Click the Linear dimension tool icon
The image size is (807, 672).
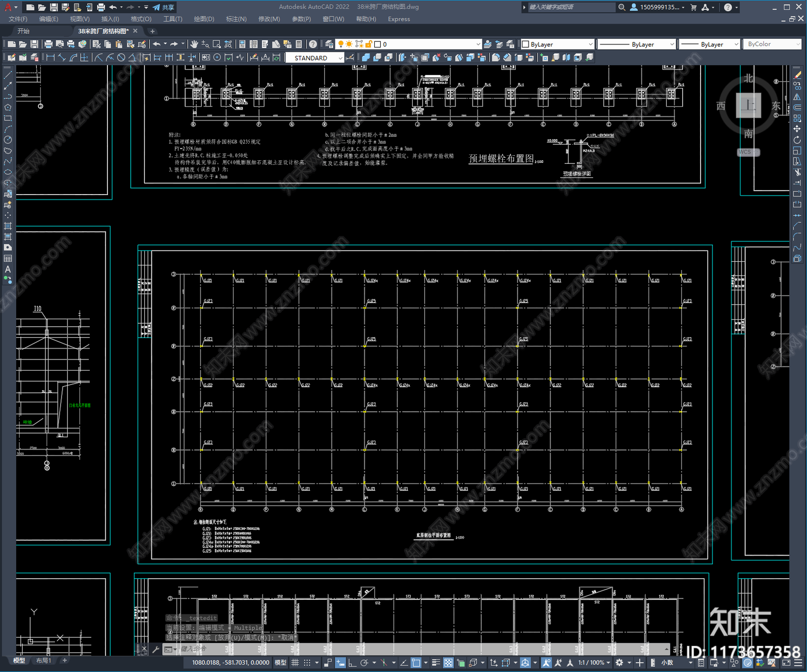(x=50, y=57)
